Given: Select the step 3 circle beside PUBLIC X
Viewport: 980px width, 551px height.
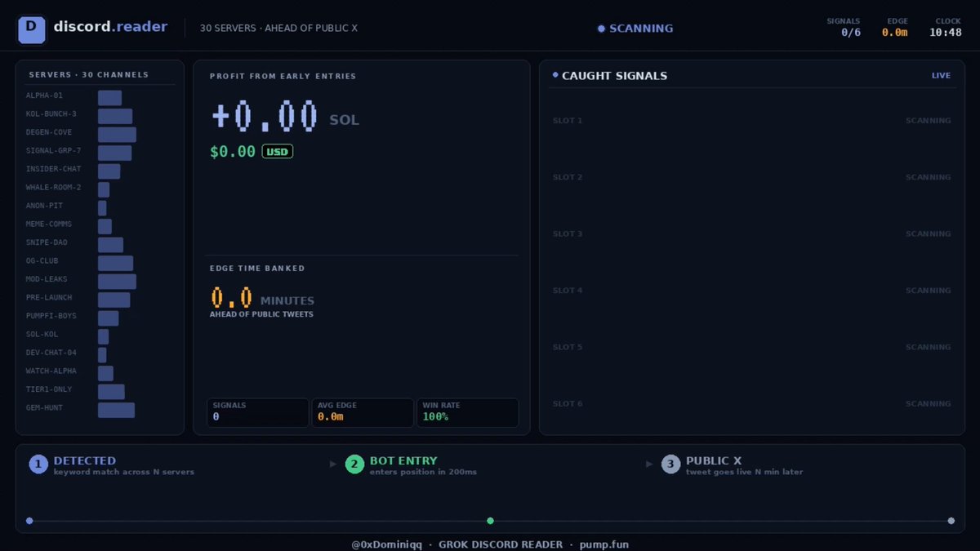Looking at the screenshot, I should click(670, 464).
